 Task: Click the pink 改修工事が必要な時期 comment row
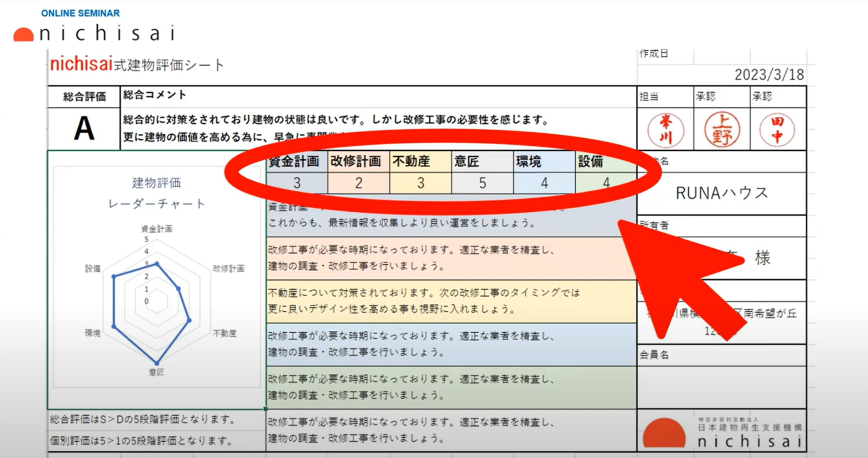[x=452, y=258]
